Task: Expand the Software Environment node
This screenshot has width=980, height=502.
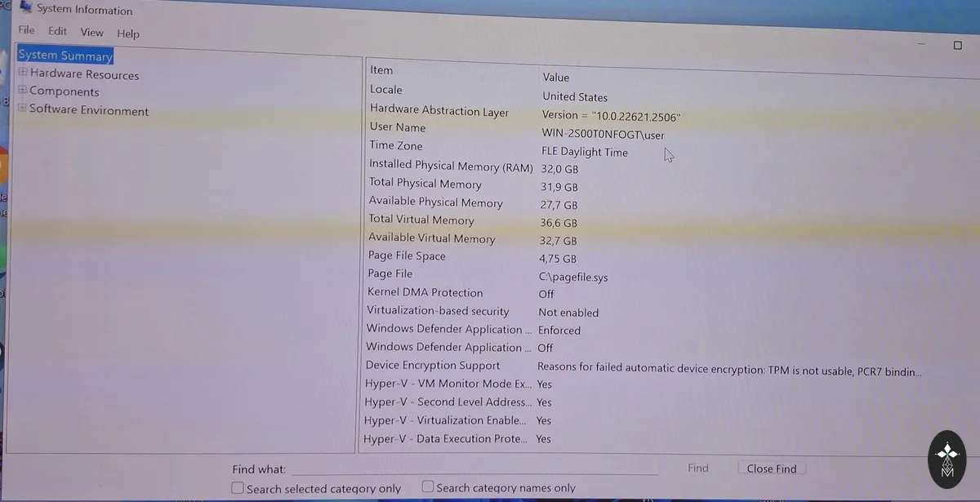Action: point(23,108)
